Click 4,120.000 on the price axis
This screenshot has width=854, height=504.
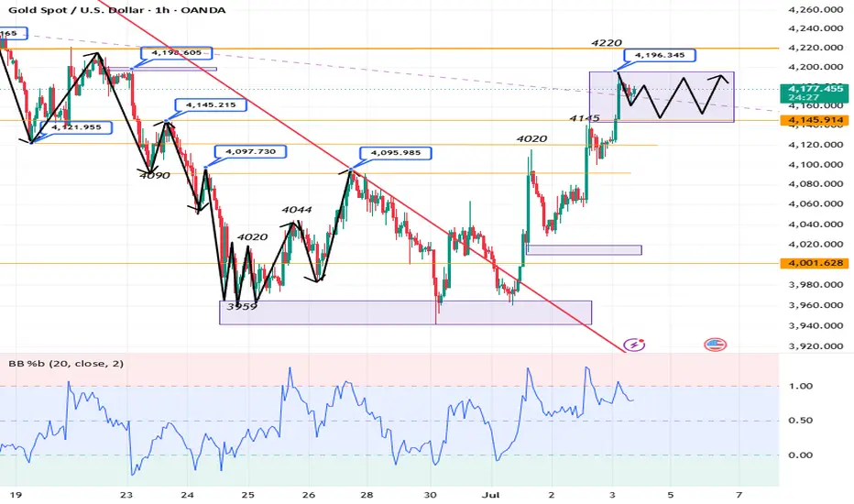pyautogui.click(x=816, y=145)
